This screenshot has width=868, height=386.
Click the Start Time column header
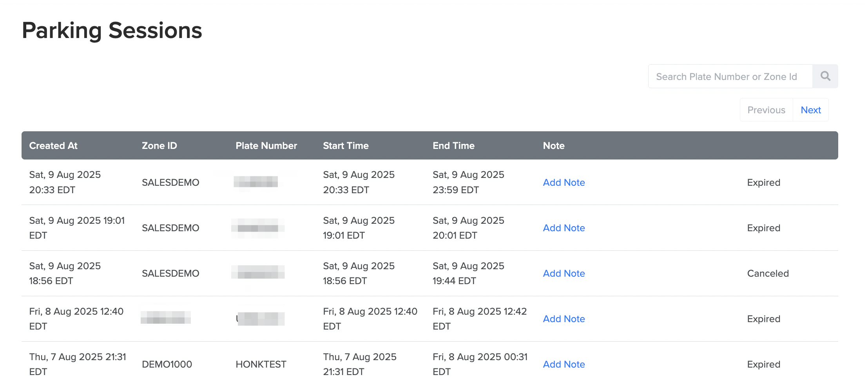[x=346, y=146]
